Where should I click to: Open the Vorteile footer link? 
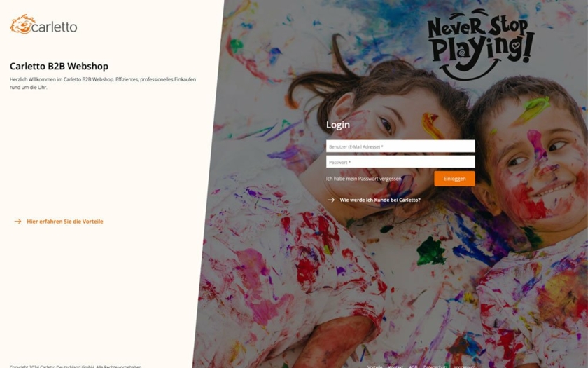375,366
